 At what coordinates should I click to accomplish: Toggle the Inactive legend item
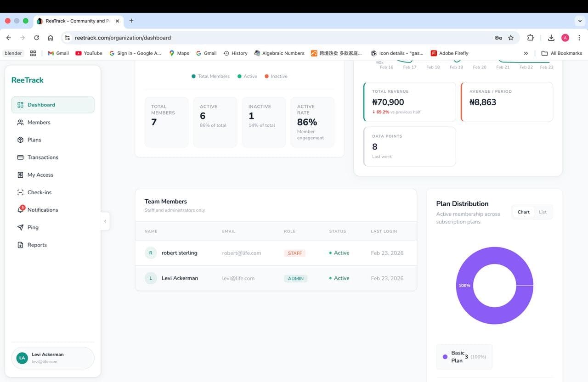(x=276, y=76)
